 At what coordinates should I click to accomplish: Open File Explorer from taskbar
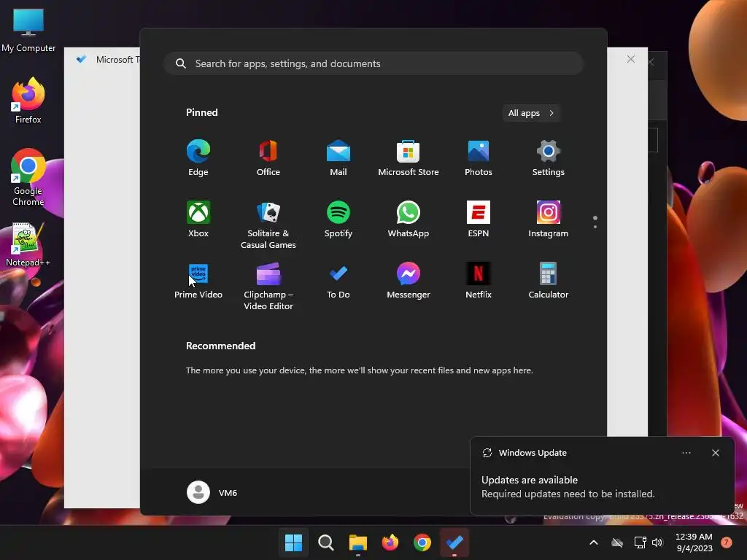[357, 542]
